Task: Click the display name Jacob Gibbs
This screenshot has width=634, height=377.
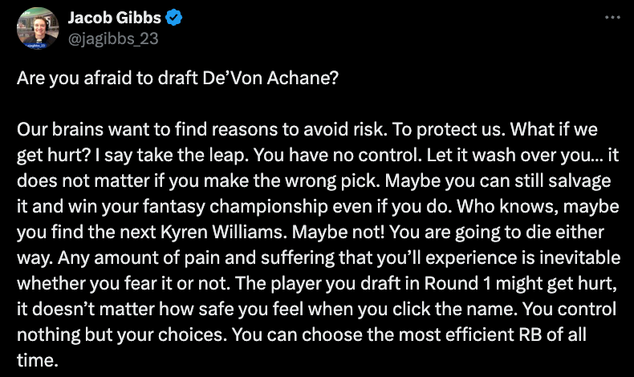Action: click(x=114, y=18)
